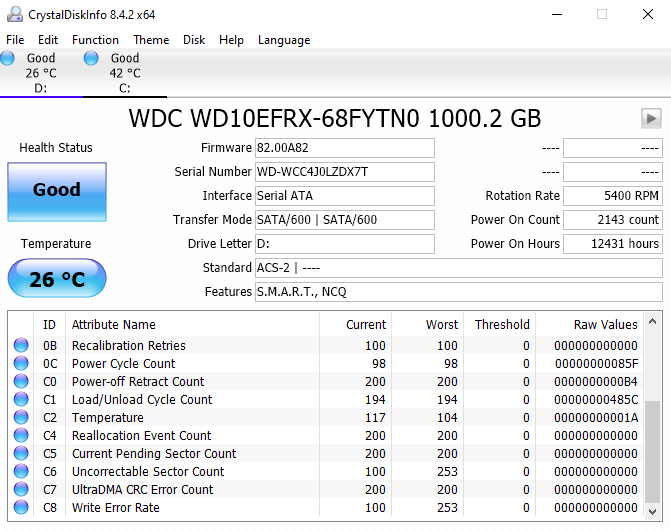Click the Temperature row worst value 104
The image size is (671, 530).
(x=447, y=417)
